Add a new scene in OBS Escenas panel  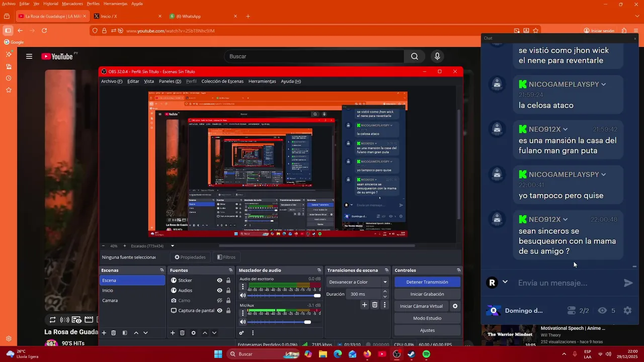click(x=104, y=333)
